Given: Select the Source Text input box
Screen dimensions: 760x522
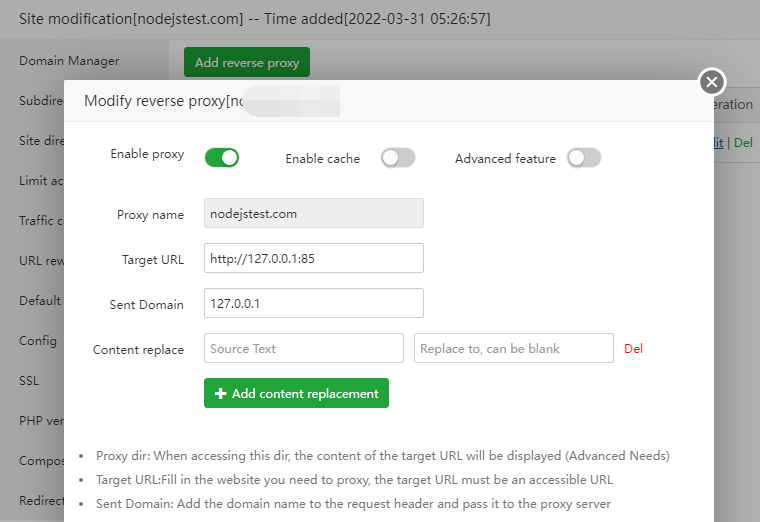Looking at the screenshot, I should pos(304,349).
